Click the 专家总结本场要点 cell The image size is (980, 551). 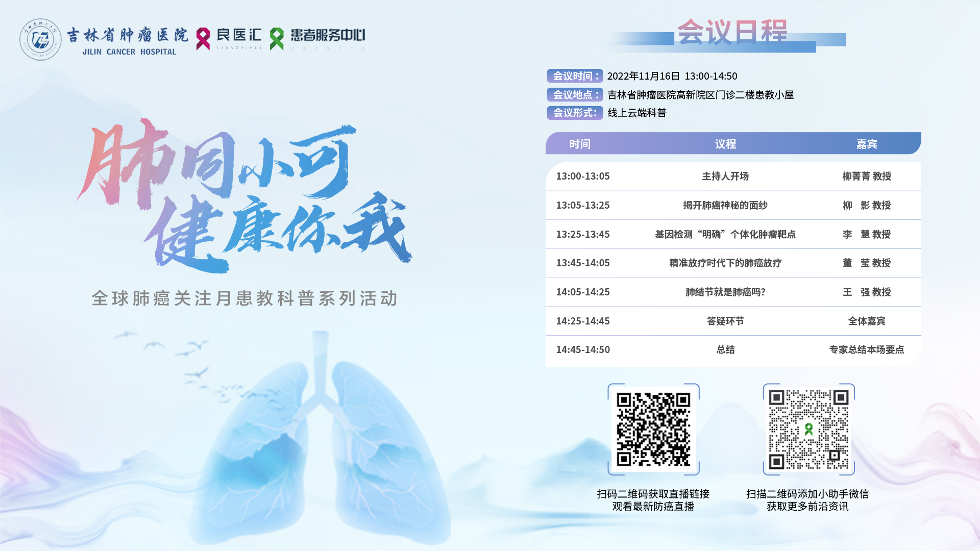(867, 349)
